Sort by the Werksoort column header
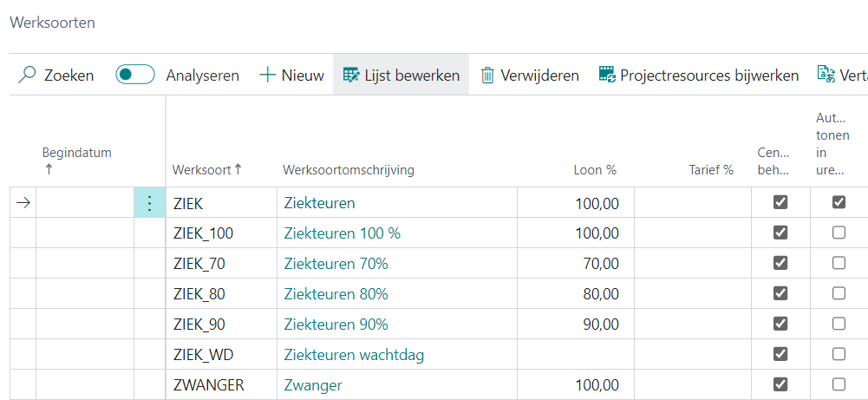Viewport: 868px width, 400px height. (x=206, y=170)
